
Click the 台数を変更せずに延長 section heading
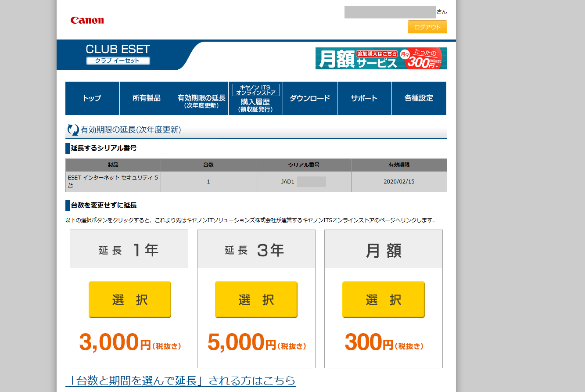click(x=104, y=205)
